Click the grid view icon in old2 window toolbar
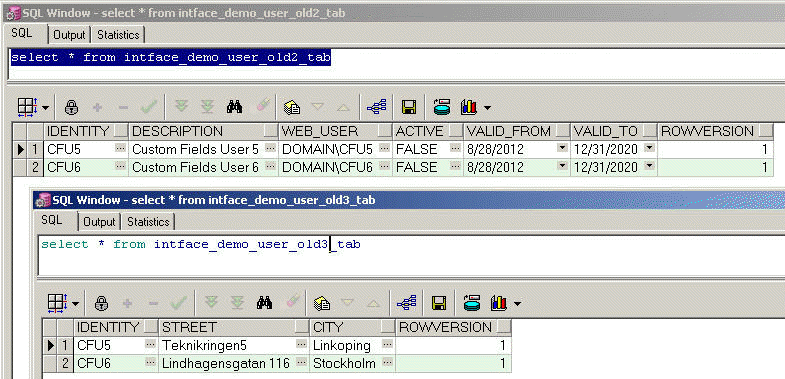This screenshot has height=379, width=785. tap(27, 107)
